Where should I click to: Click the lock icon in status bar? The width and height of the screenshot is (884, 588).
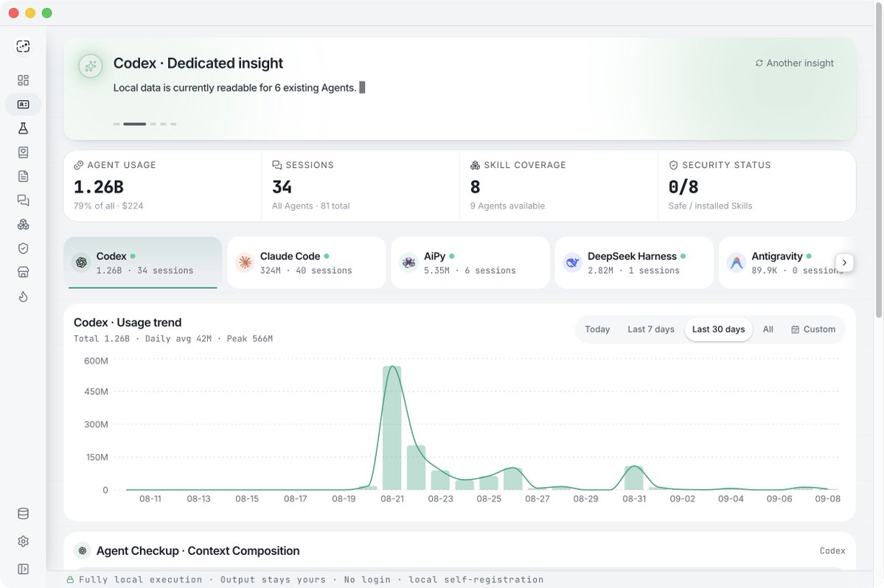pyautogui.click(x=71, y=580)
